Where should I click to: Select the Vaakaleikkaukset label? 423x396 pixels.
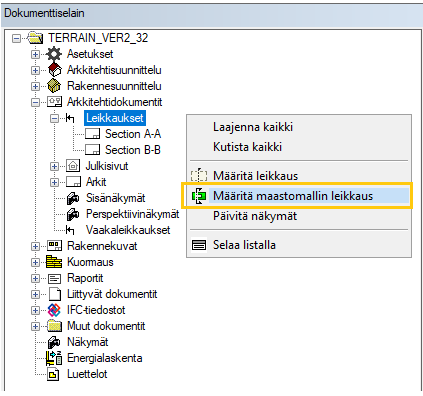128,230
